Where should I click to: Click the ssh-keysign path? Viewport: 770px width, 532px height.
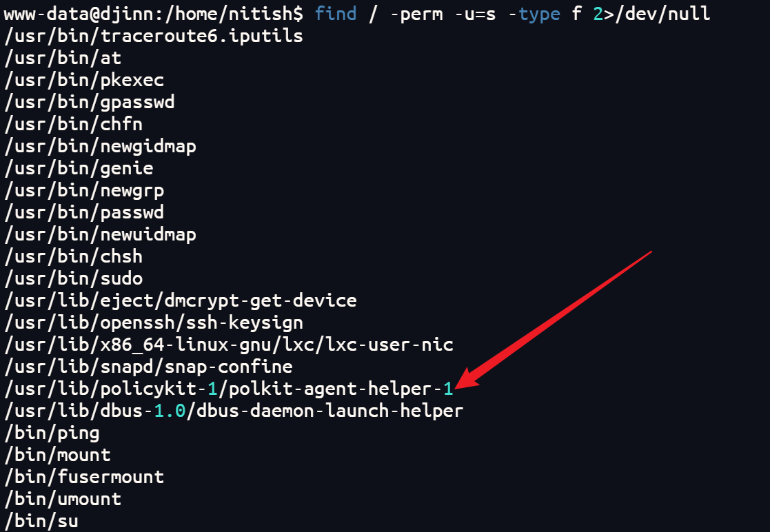tap(154, 323)
